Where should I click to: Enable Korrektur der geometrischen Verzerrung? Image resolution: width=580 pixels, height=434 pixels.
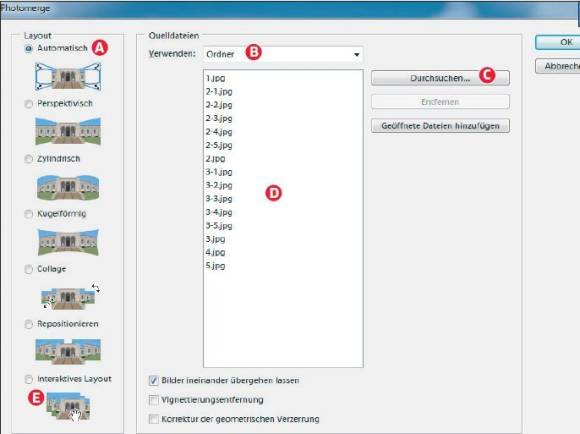[x=154, y=419]
